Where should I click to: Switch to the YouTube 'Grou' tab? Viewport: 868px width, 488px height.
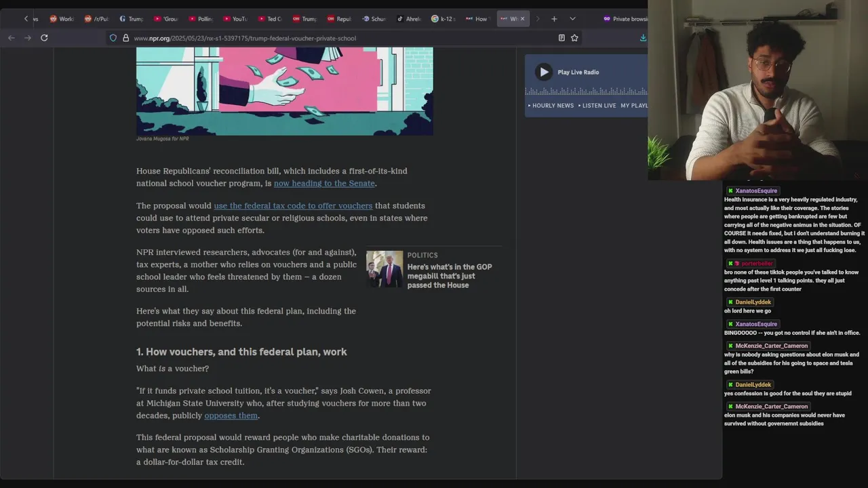point(165,19)
